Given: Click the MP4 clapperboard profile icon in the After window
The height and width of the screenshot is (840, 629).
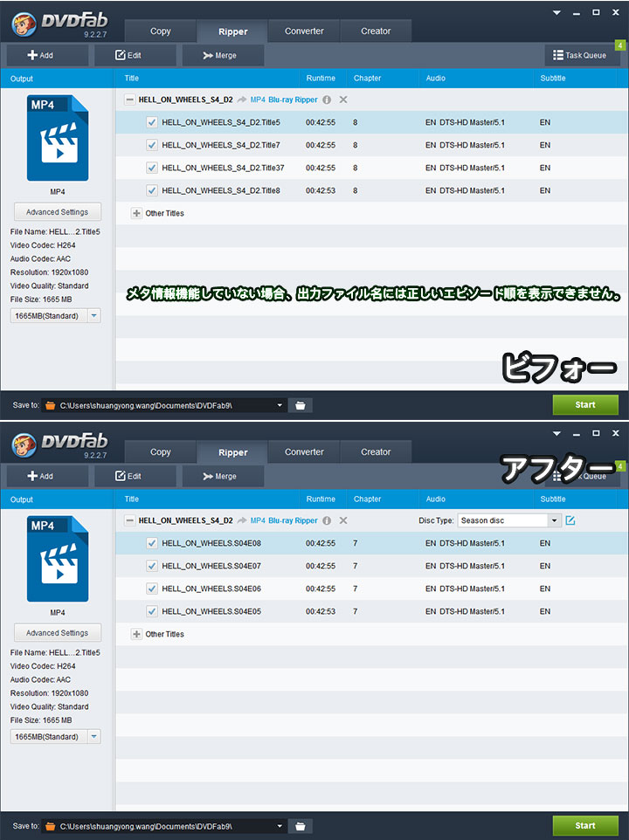Looking at the screenshot, I should pyautogui.click(x=58, y=560).
